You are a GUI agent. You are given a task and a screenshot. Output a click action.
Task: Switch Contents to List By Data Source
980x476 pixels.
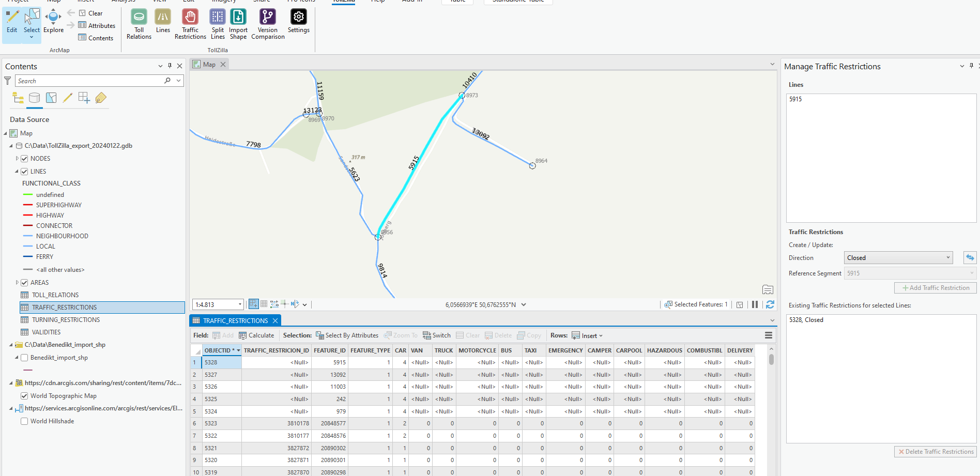35,98
